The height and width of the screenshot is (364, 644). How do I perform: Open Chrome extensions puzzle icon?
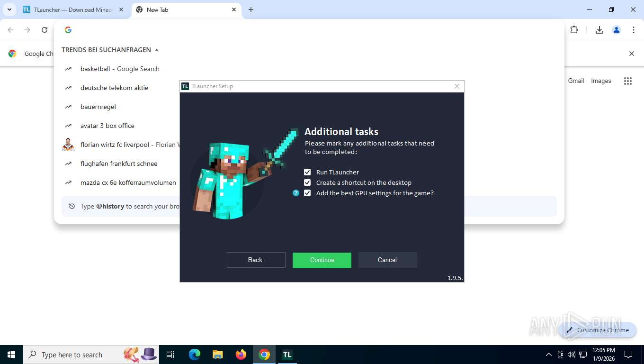coord(574,30)
